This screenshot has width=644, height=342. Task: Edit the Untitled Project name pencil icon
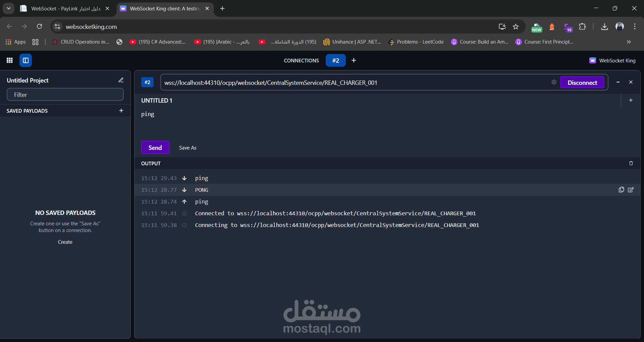pyautogui.click(x=121, y=80)
